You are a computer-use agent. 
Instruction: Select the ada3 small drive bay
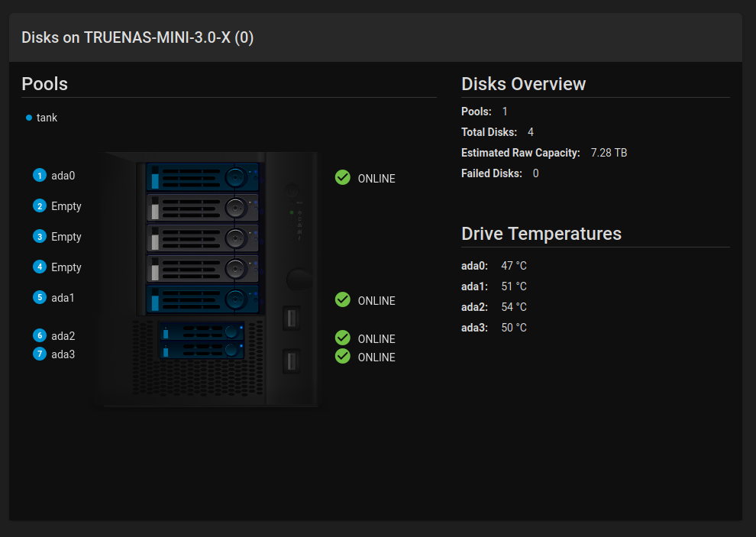[202, 350]
